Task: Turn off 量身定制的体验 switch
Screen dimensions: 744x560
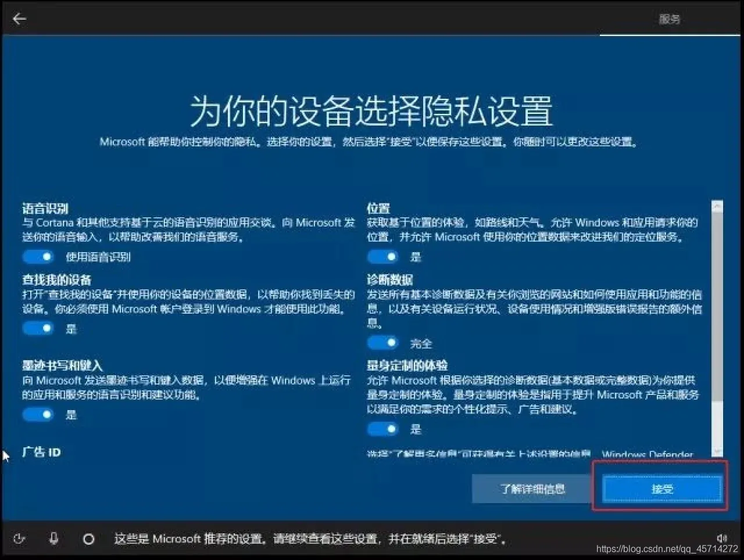Action: (383, 429)
